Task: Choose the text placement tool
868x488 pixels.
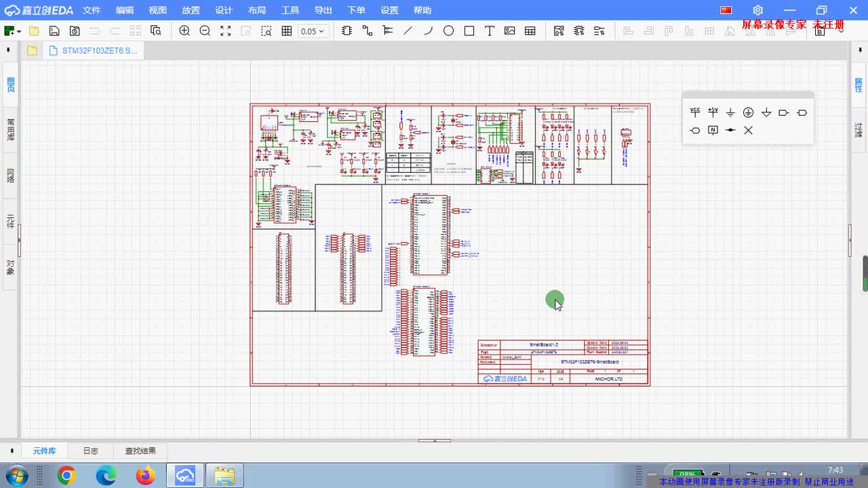Action: coord(489,30)
